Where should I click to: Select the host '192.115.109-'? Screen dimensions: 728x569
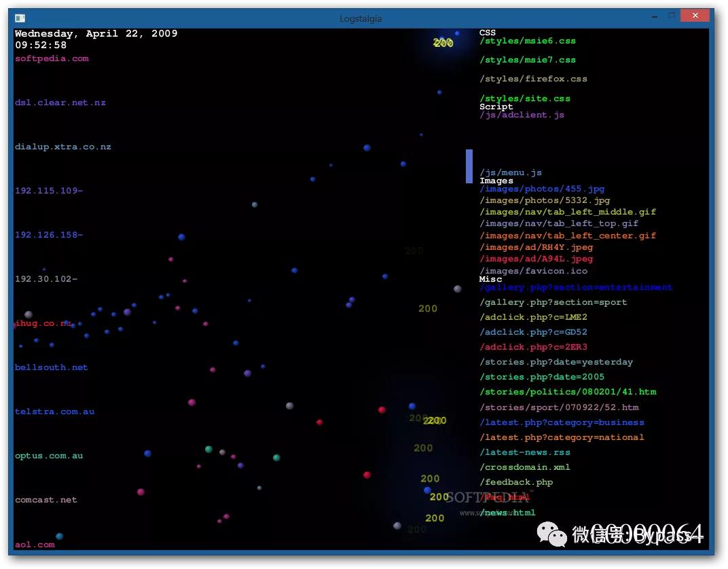49,190
